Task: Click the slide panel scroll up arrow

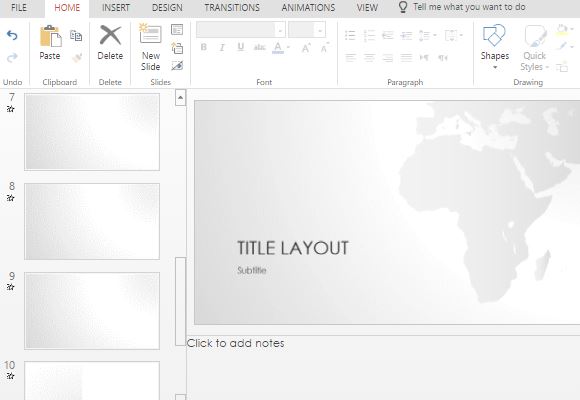Action: pos(180,98)
